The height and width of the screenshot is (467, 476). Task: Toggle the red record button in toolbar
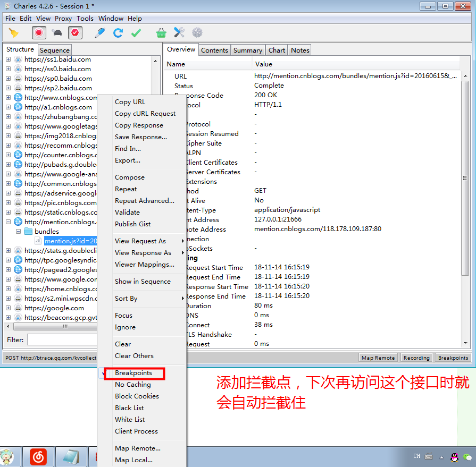coord(39,32)
